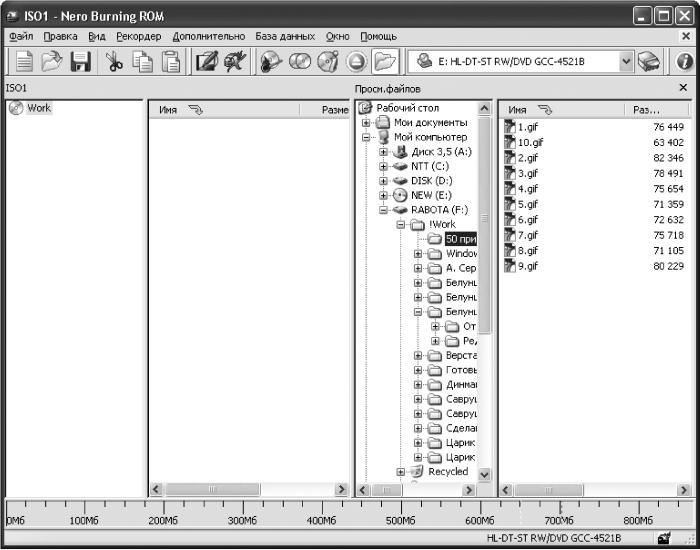The height and width of the screenshot is (550, 700).
Task: Expand the NTT (C:) drive node
Action: point(383,167)
